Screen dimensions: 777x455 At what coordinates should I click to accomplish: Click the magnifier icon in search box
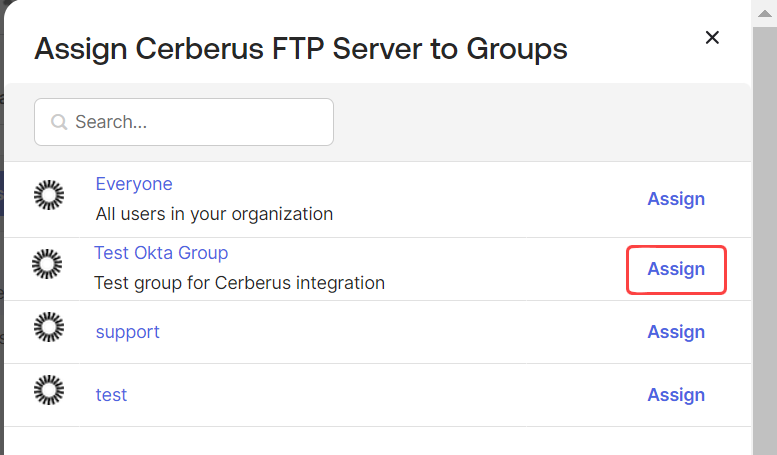59,122
